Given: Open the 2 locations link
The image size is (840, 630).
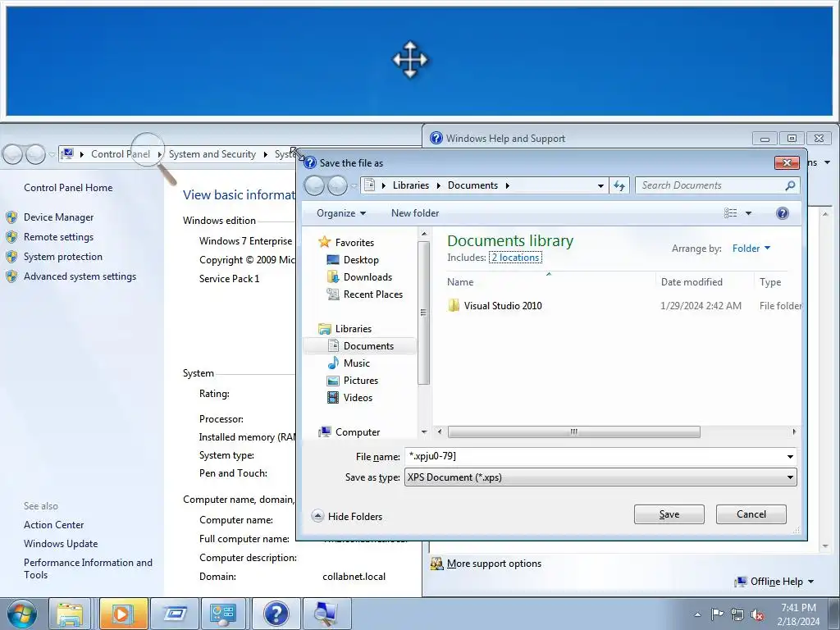Looking at the screenshot, I should pos(515,258).
